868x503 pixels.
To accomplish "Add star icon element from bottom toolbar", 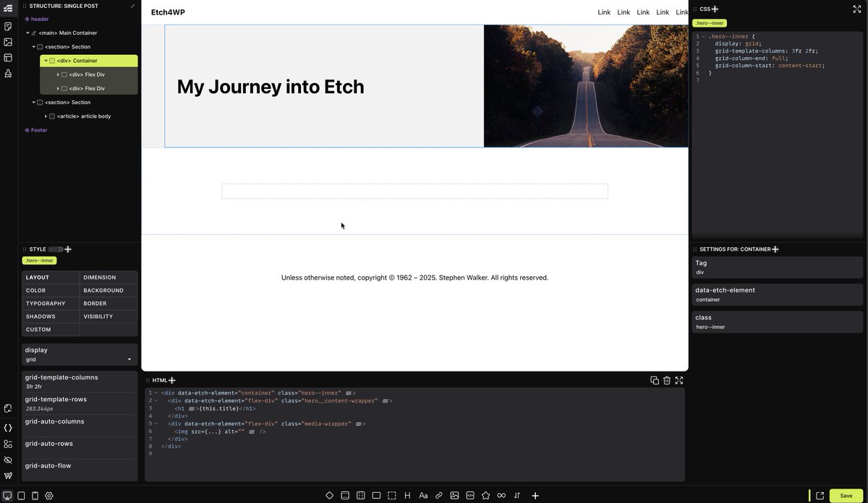I will pos(485,496).
